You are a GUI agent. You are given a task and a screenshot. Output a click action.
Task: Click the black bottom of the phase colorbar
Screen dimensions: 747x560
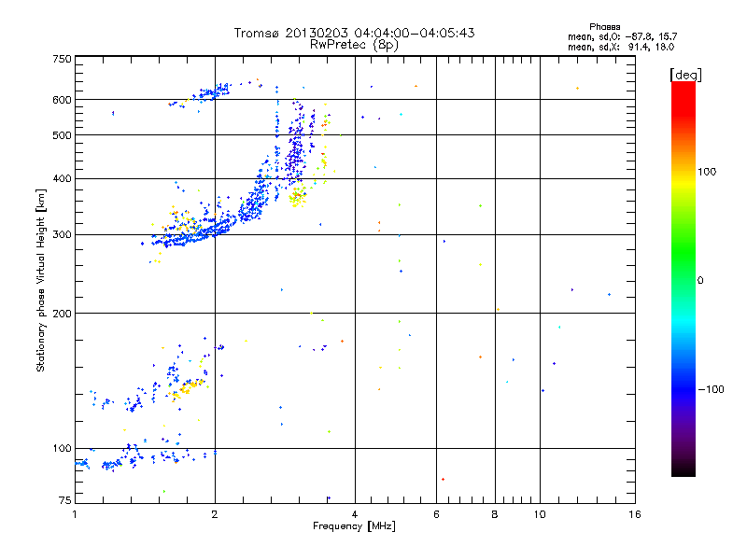pos(684,469)
